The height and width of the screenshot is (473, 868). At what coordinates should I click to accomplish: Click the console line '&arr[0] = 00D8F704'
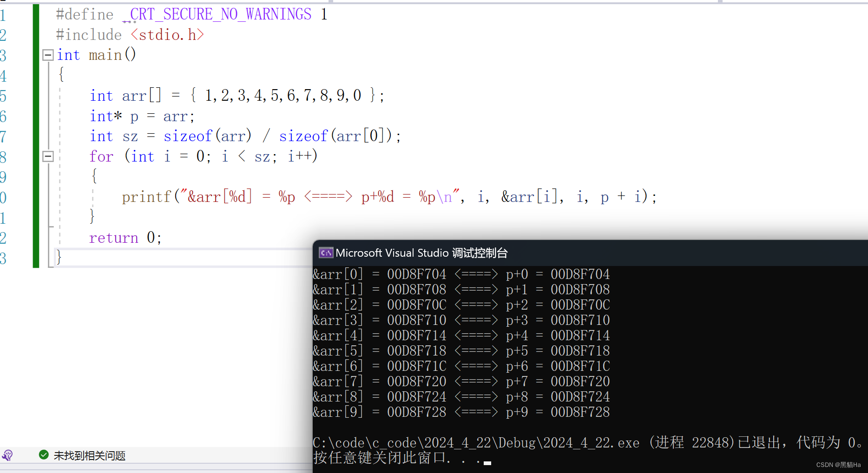(380, 274)
